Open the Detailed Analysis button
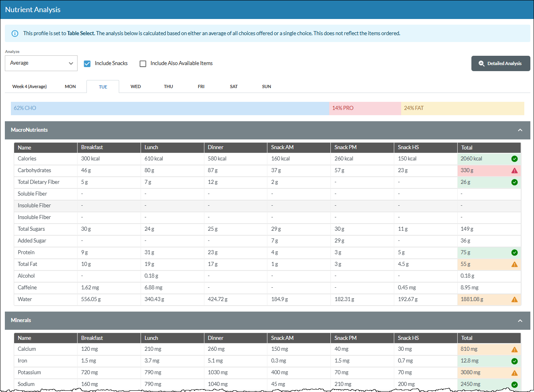Screen dimensions: 534x392 (500, 63)
